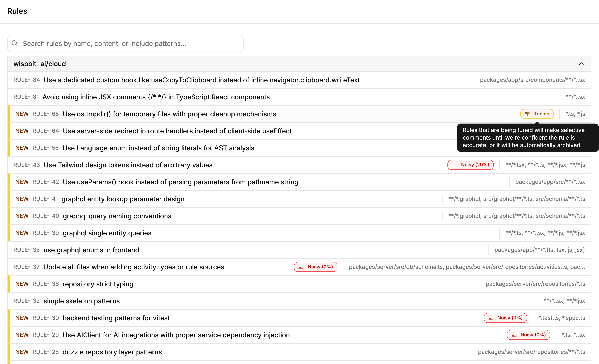This screenshot has width=599, height=364.
Task: Open RULE-132 simple skeleton patterns rule
Action: [x=81, y=301]
